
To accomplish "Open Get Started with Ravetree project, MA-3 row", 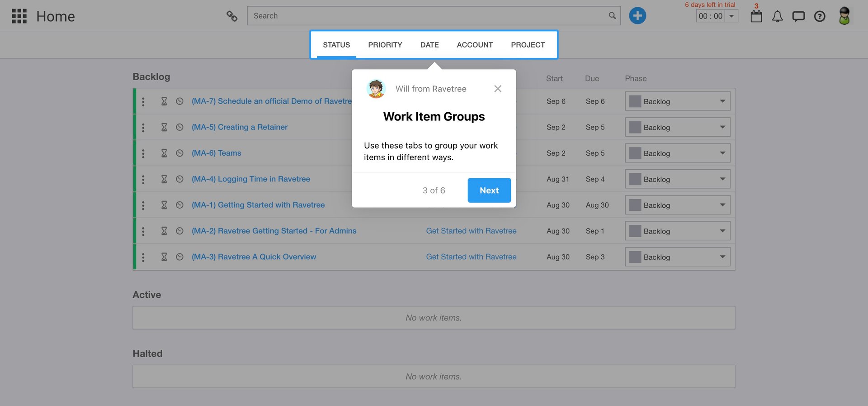I will (471, 257).
